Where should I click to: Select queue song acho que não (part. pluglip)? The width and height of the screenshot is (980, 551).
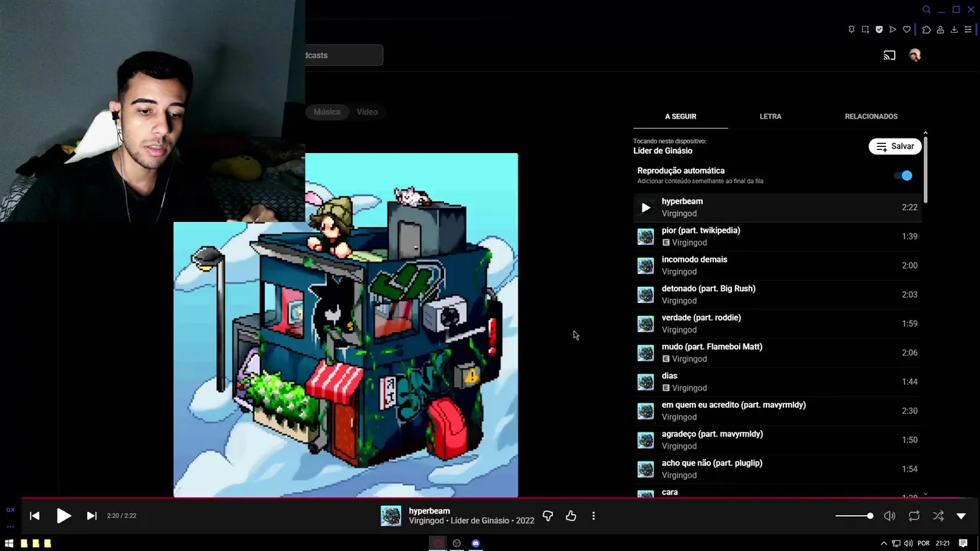pyautogui.click(x=777, y=469)
